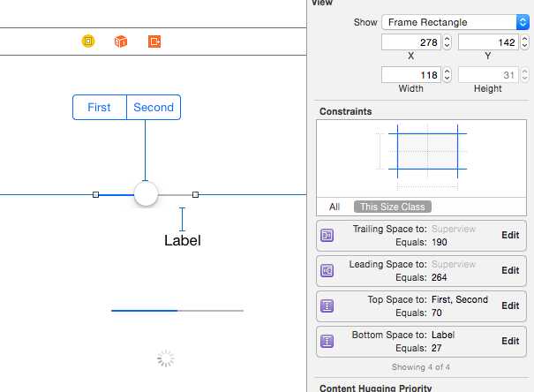Click the Leading Space constraint icon
Screen dimensions: 534x392
point(327,271)
